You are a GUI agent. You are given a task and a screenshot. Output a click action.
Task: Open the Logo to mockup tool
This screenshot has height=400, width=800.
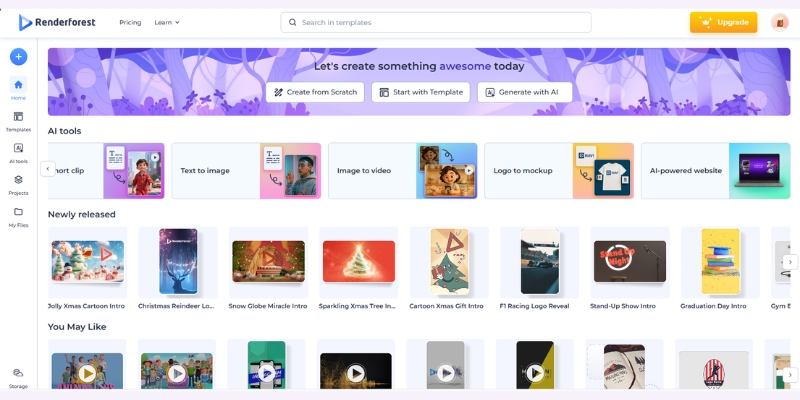pos(559,171)
